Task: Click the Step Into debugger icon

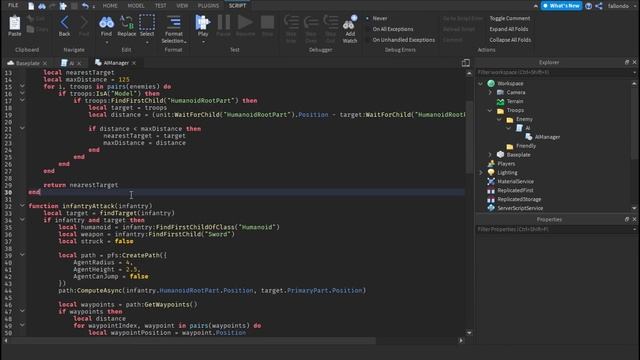Action: (291, 22)
